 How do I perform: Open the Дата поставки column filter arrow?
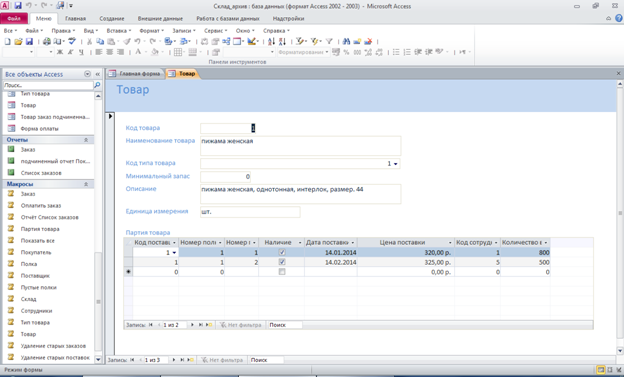click(x=353, y=242)
